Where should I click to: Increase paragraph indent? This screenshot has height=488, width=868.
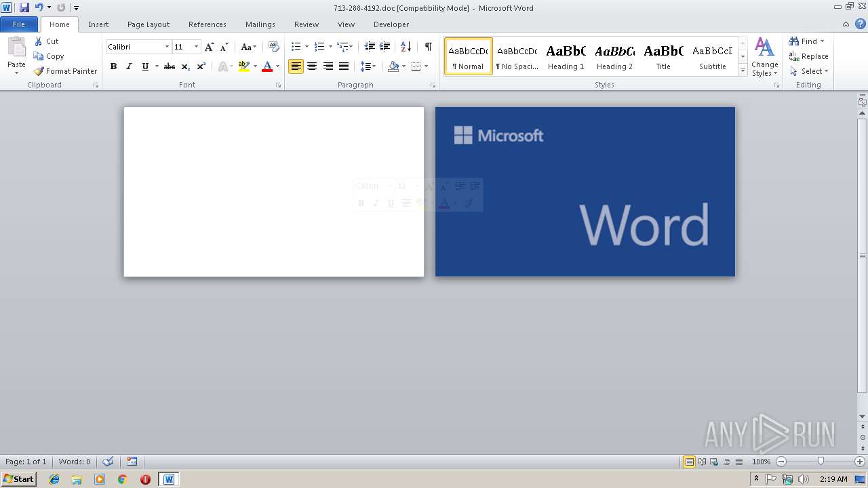pos(385,47)
